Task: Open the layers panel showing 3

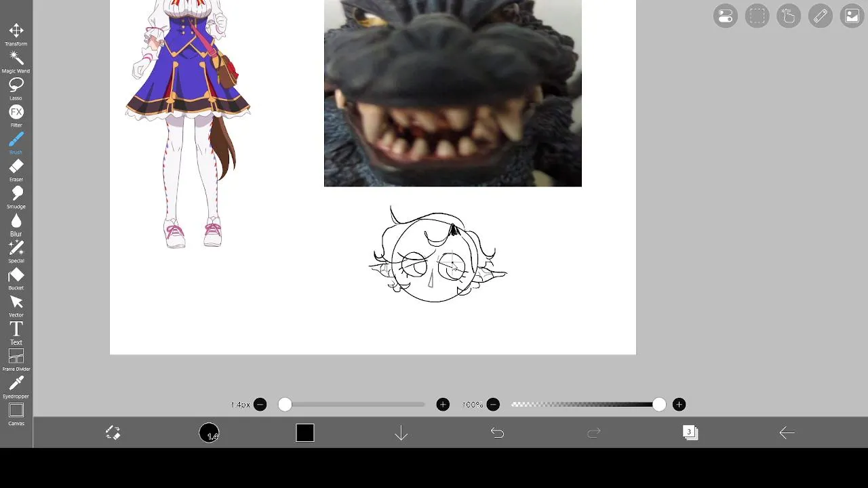Action: click(690, 432)
